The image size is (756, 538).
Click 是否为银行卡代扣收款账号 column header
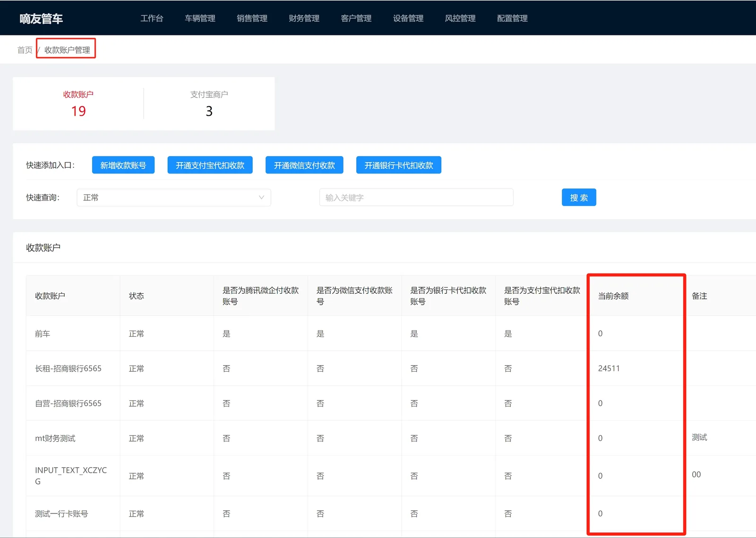pos(448,296)
